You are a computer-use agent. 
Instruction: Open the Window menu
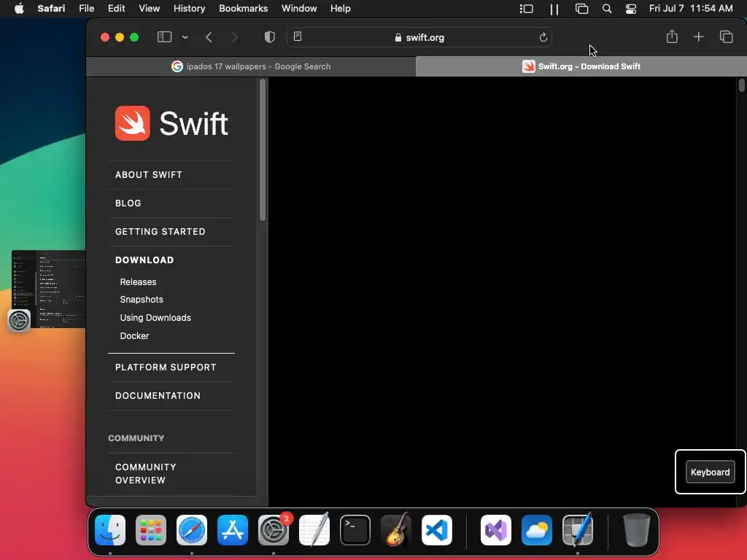(299, 9)
